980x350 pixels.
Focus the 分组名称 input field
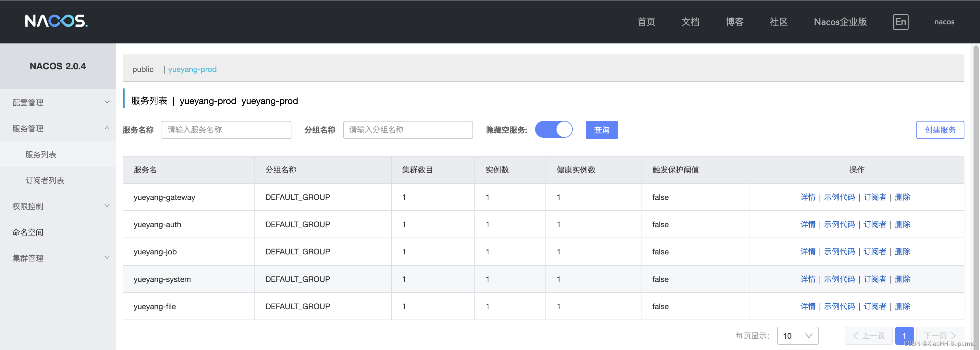(408, 130)
